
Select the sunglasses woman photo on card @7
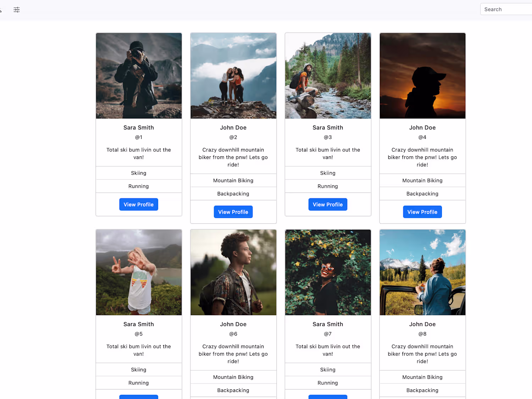coord(328,272)
